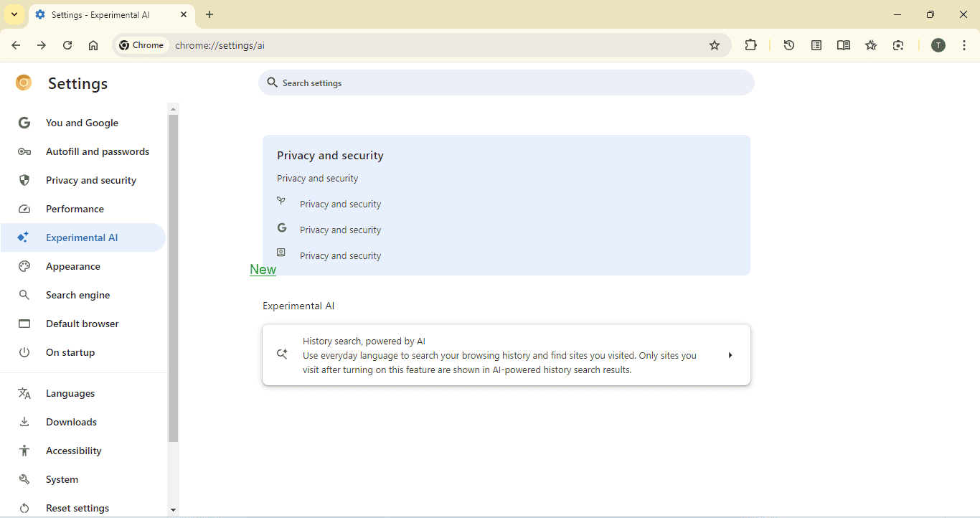Open bookmarks via sparkle-star toolbar icon
This screenshot has height=518, width=980.
[x=871, y=45]
